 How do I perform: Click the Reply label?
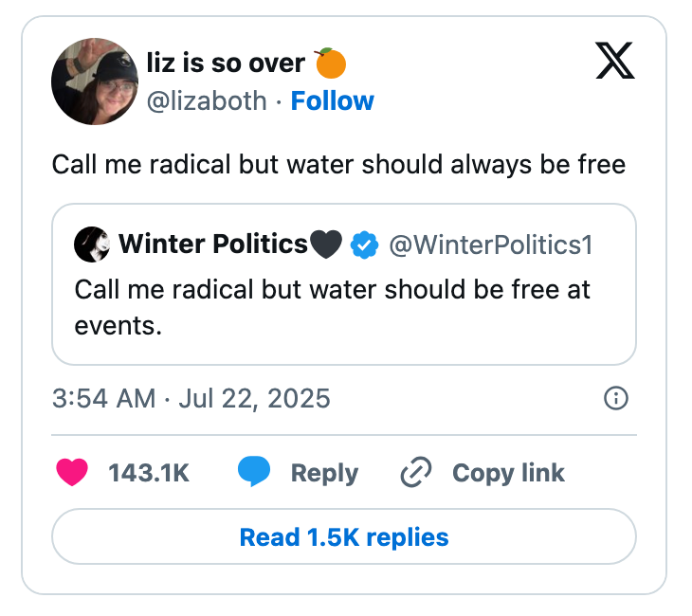pos(324,473)
